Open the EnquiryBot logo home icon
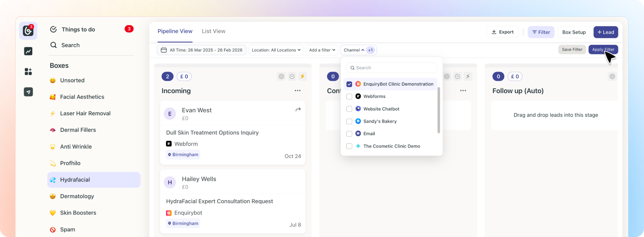This screenshot has height=237, width=644. (28, 31)
